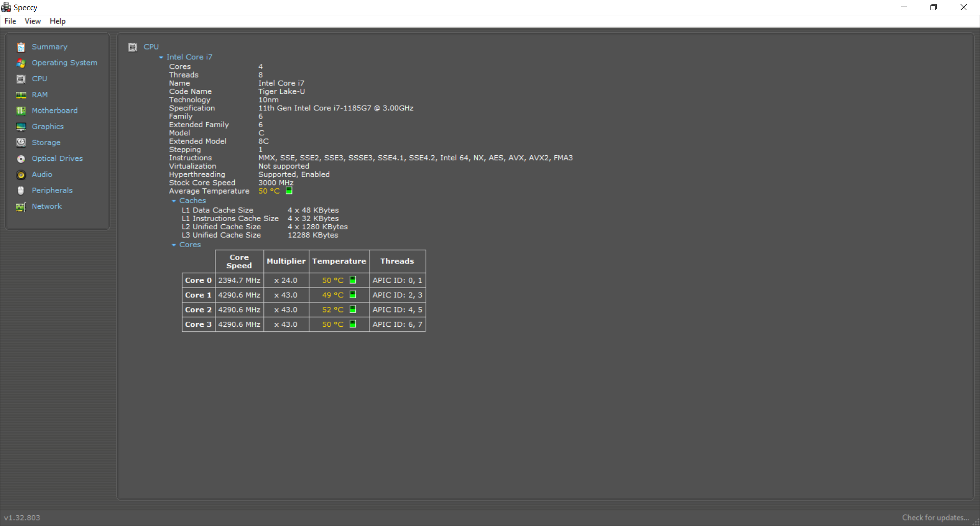
Task: View Peripherals details
Action: [52, 190]
